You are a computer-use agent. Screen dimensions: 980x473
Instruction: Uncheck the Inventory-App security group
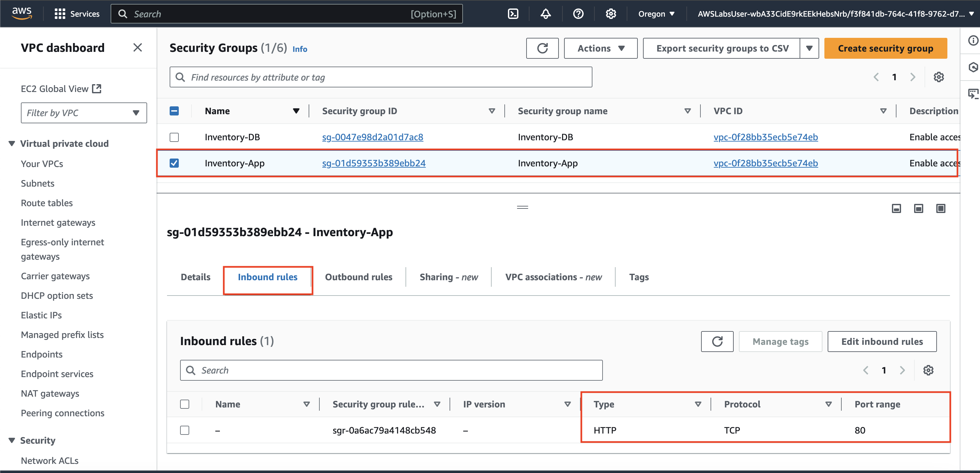point(174,163)
